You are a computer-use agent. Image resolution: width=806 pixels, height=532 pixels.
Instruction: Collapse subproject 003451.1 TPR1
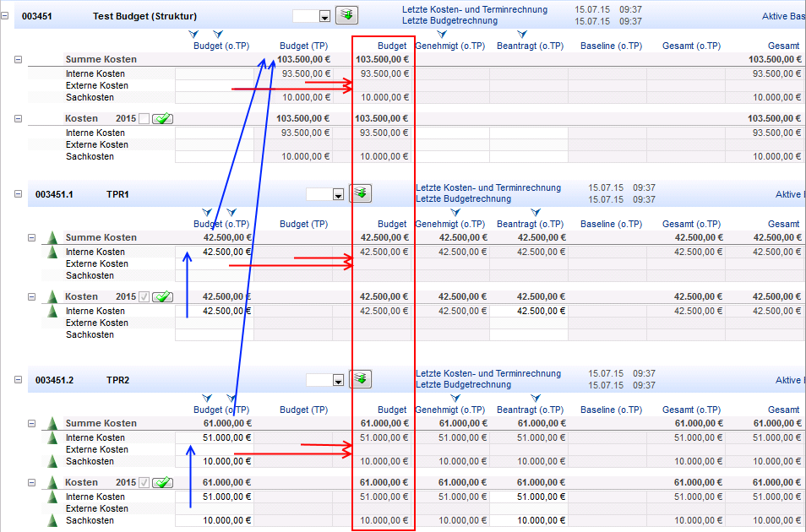pyautogui.click(x=18, y=194)
